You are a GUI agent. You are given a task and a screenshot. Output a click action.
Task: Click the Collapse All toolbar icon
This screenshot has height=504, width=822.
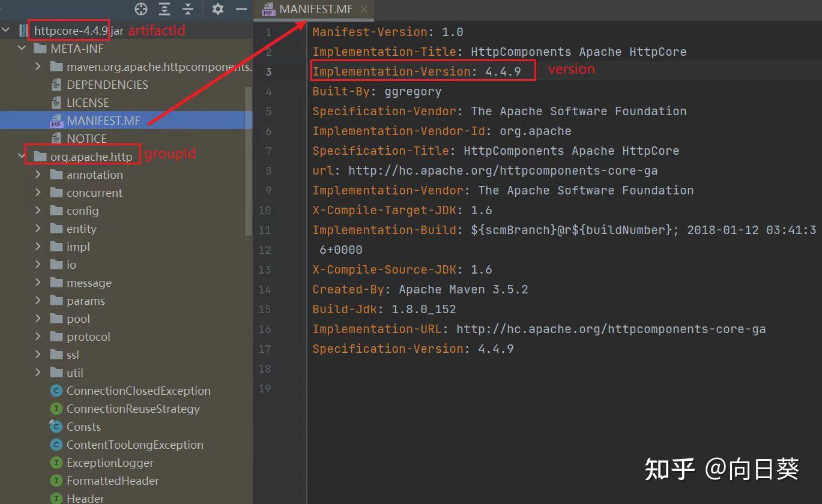pyautogui.click(x=188, y=9)
